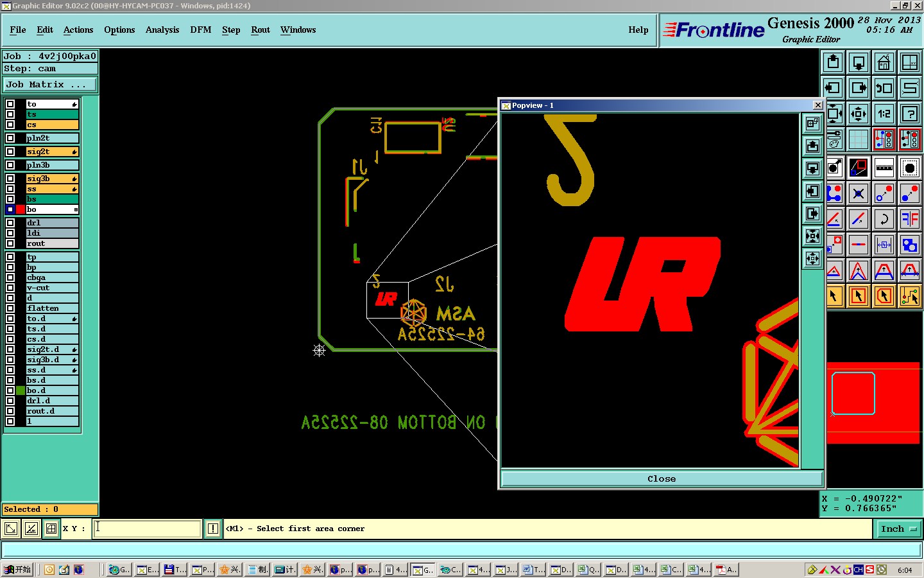
Task: Click the previous view undo-zoom icon
Action: click(884, 88)
